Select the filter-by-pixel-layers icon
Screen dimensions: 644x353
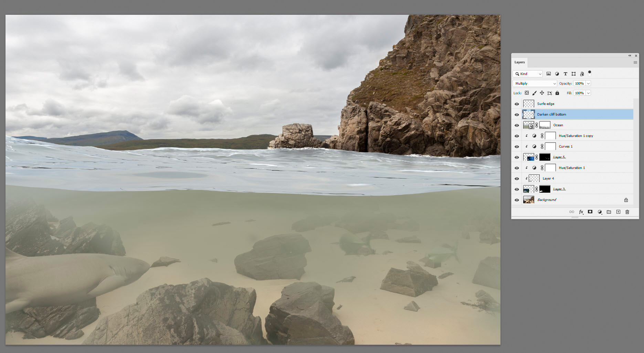pyautogui.click(x=548, y=74)
